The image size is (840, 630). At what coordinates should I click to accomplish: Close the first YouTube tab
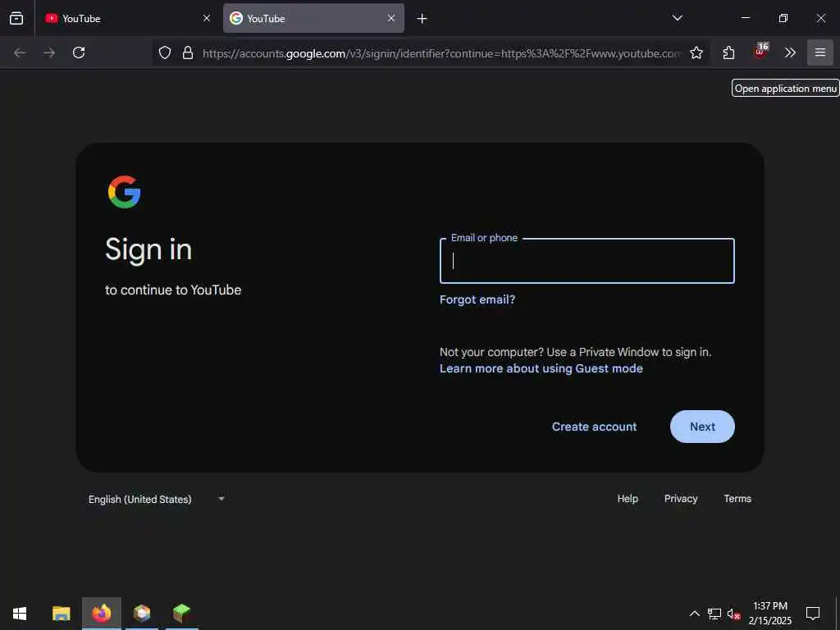tap(207, 18)
